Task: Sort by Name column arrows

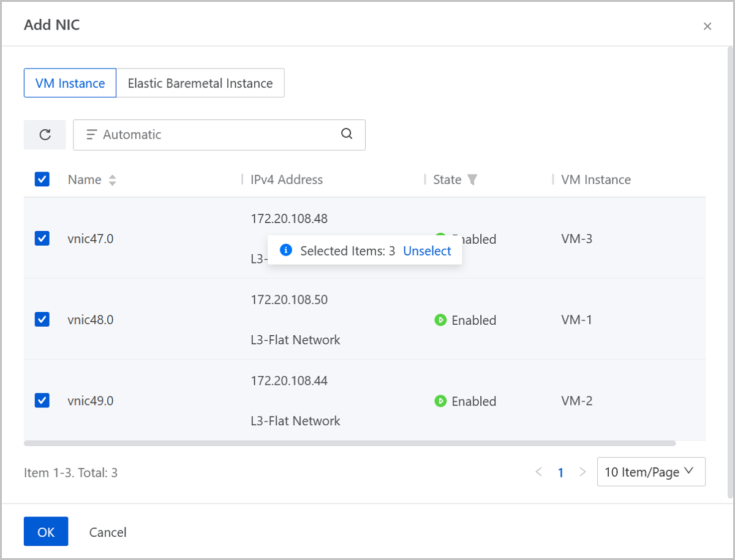Action: click(x=112, y=180)
